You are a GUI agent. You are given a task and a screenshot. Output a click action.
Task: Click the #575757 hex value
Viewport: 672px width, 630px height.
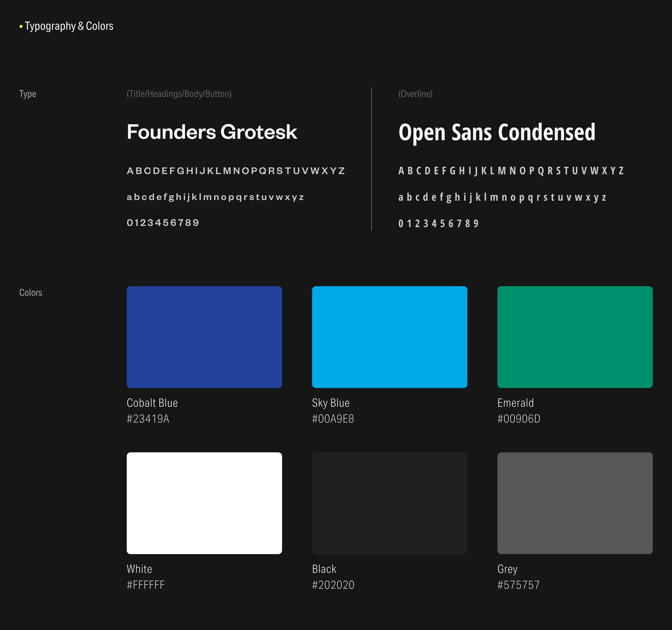(x=518, y=585)
